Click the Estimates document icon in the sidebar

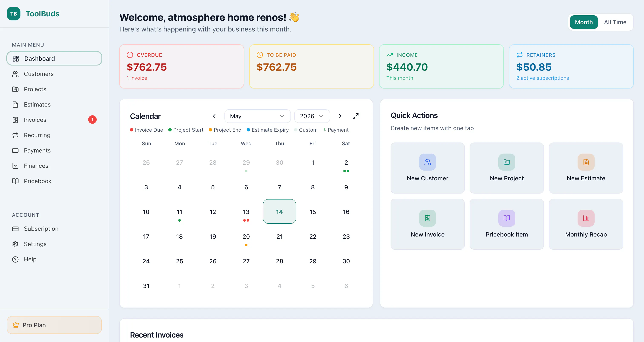[x=16, y=105]
